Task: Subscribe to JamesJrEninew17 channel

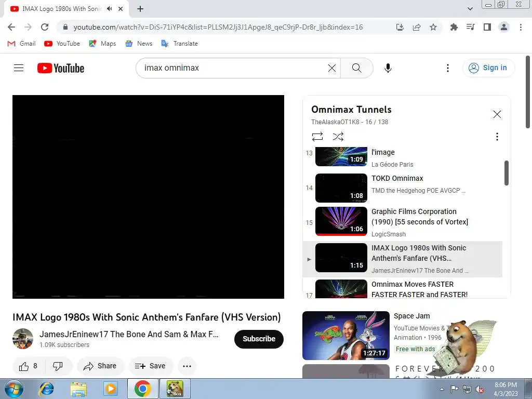Action: (x=259, y=339)
